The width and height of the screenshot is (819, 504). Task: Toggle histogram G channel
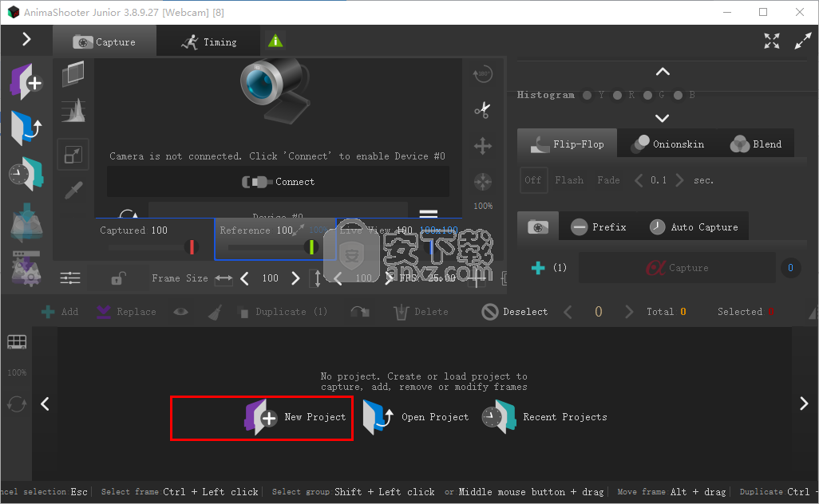pos(647,95)
